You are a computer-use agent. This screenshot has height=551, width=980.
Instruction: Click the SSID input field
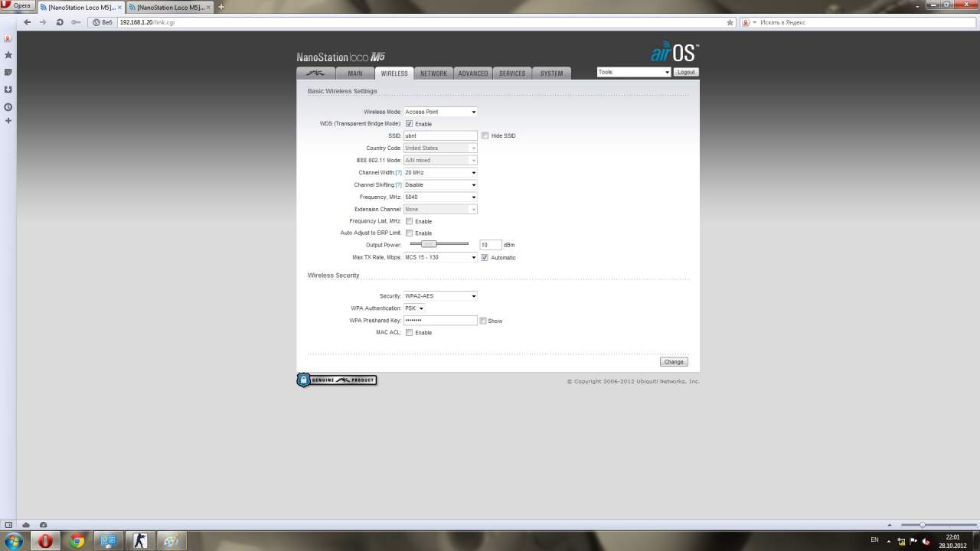(440, 135)
